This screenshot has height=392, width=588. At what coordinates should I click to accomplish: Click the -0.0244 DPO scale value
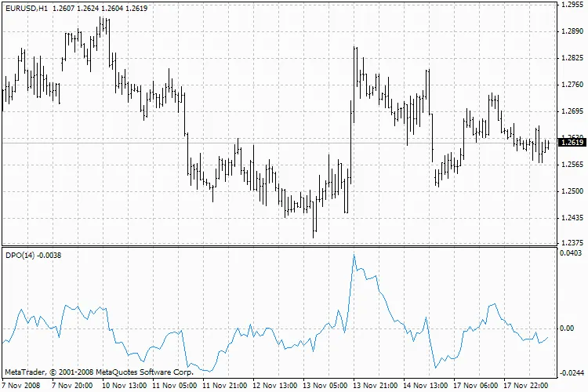[x=571, y=375]
